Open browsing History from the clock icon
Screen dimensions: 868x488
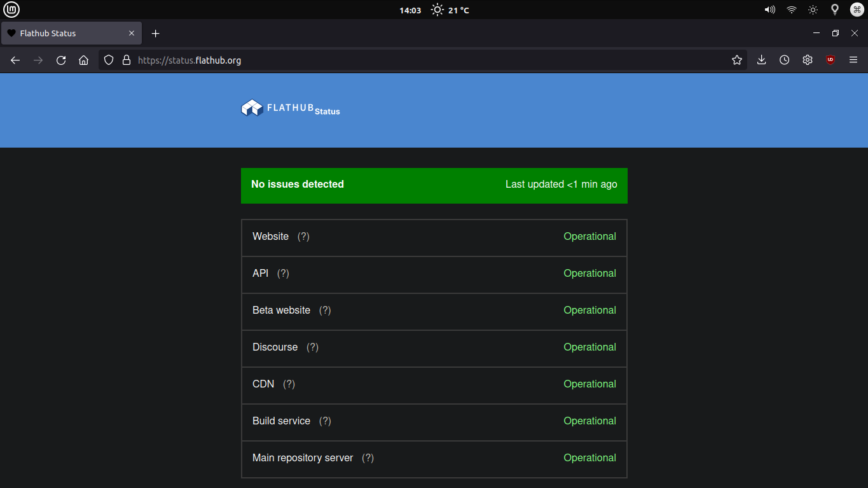pyautogui.click(x=784, y=60)
